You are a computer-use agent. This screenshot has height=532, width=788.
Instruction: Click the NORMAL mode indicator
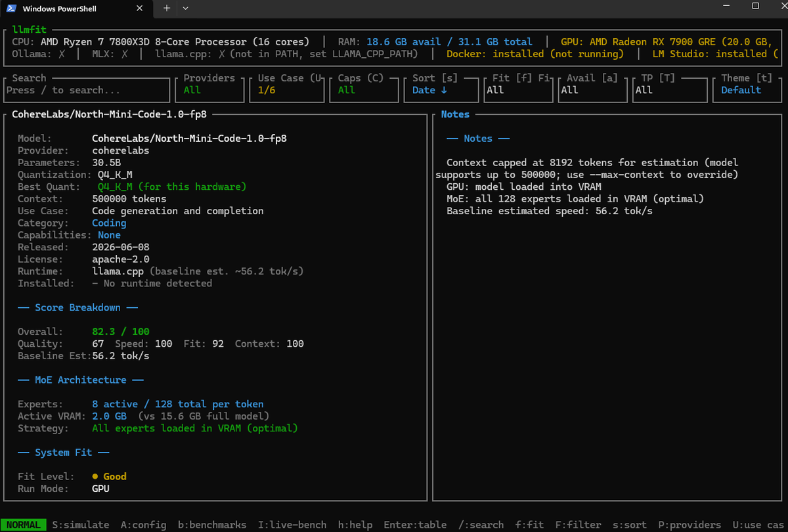[x=24, y=525]
